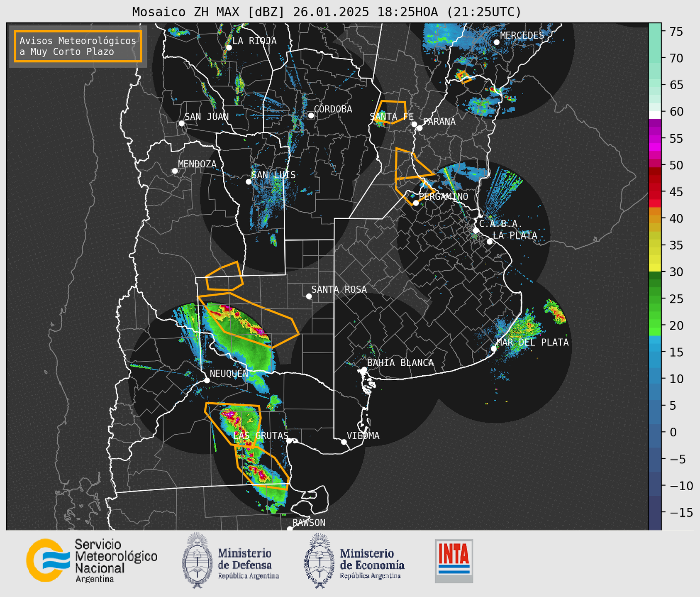
Task: Click the 75 dBZ value on color scale
Action: tap(676, 32)
